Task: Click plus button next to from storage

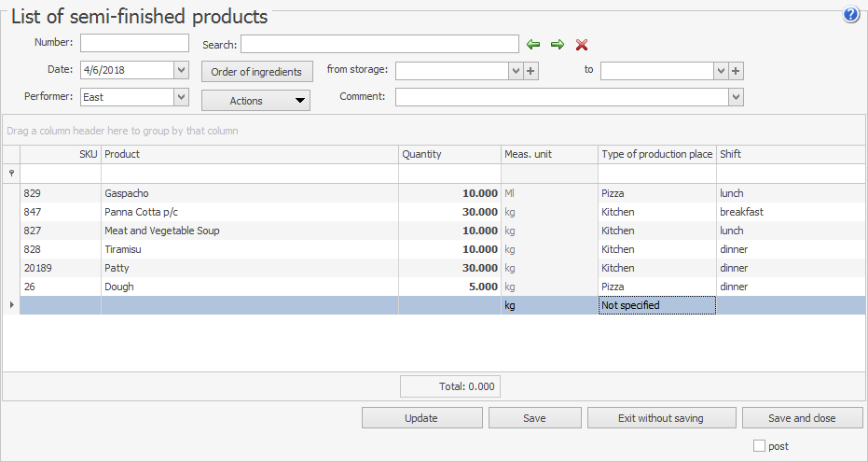Action: pos(531,71)
